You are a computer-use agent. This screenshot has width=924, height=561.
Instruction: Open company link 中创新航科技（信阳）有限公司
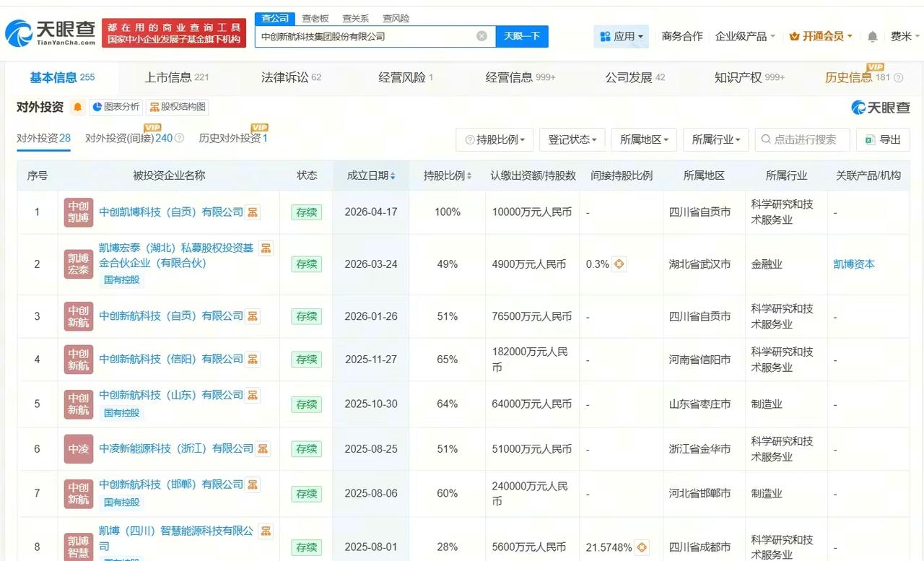click(x=171, y=359)
